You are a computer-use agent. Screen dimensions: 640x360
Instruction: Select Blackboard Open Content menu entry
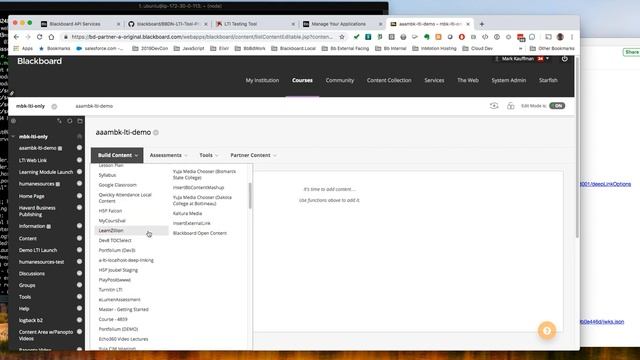pos(200,233)
